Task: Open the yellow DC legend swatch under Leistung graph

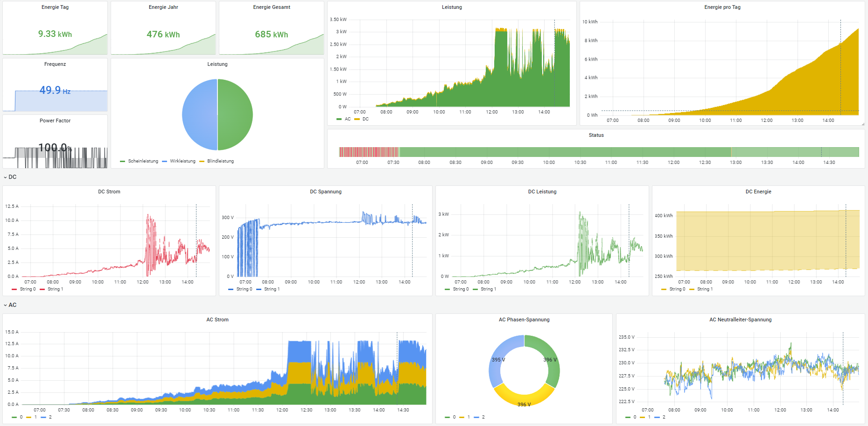Action: point(357,119)
